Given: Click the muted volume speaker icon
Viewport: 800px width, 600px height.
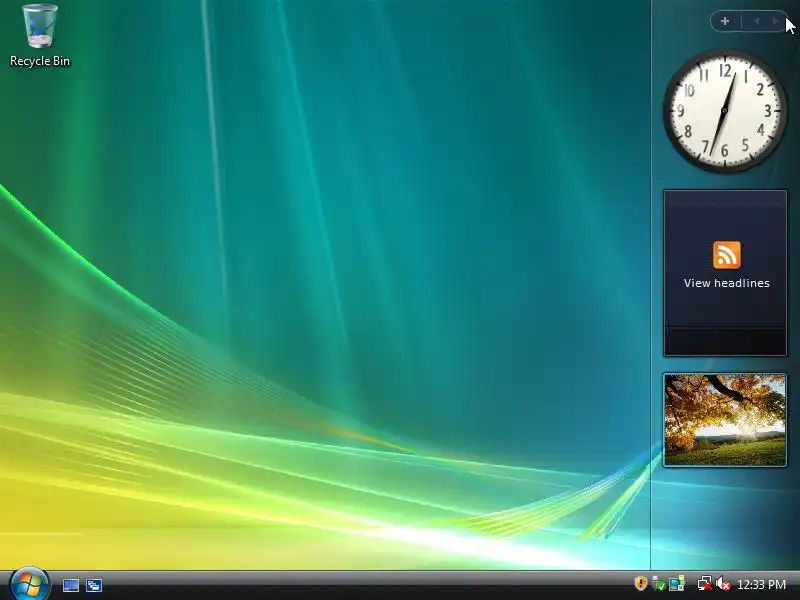Looking at the screenshot, I should [x=723, y=584].
